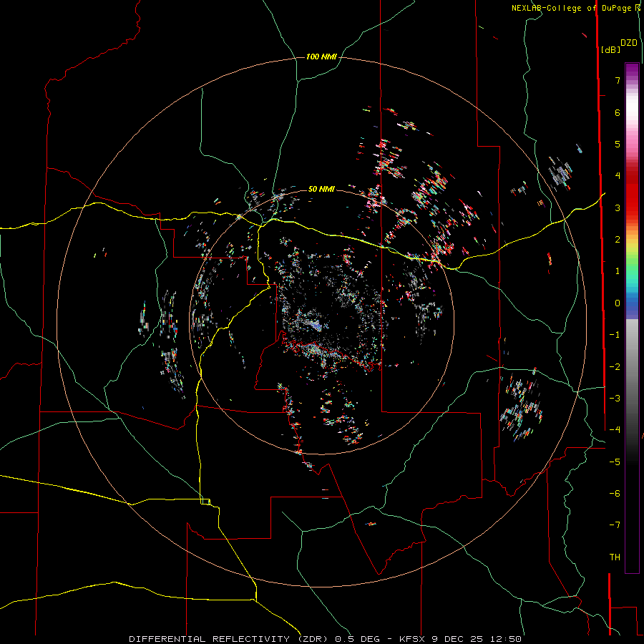Click the color scale label 1
644x644 pixels.
[618, 271]
